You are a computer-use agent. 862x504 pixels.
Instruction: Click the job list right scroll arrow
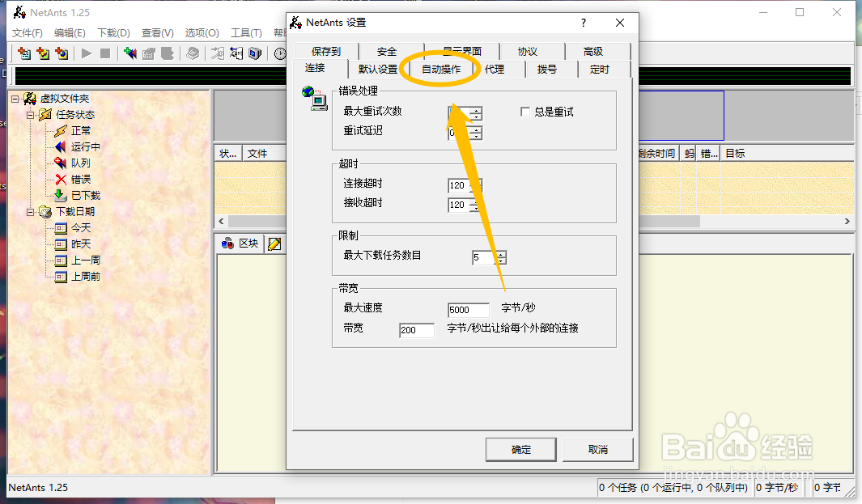point(847,222)
